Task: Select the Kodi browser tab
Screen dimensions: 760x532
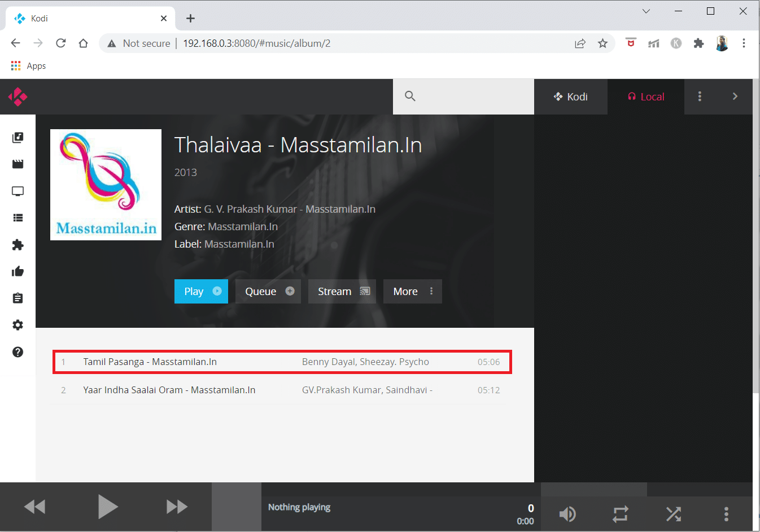Action: (x=90, y=18)
